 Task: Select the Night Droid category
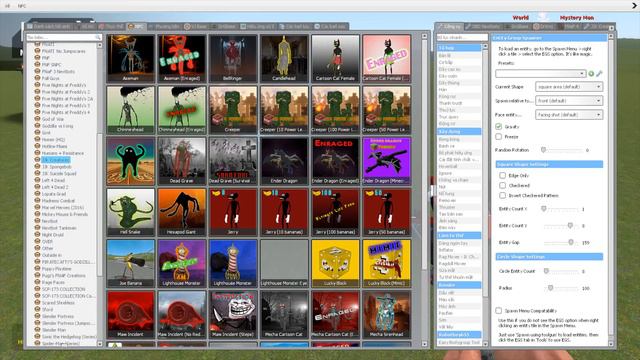point(53,235)
